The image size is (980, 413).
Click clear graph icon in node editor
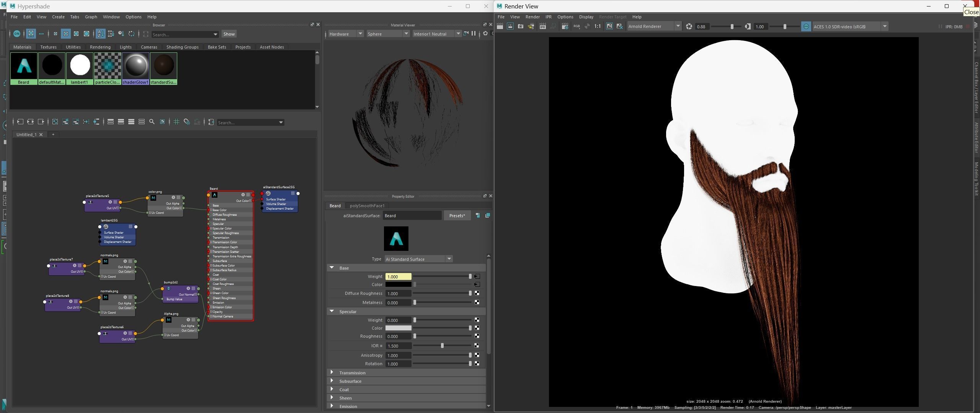click(55, 122)
